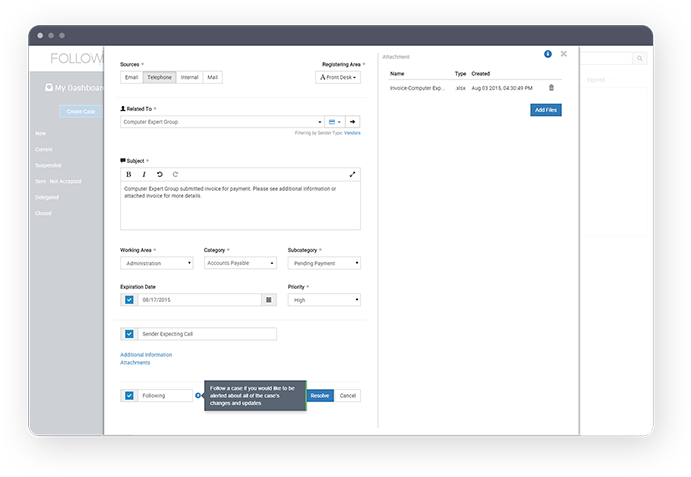The width and height of the screenshot is (691, 477).
Task: Select Mail as the source
Action: coord(212,77)
